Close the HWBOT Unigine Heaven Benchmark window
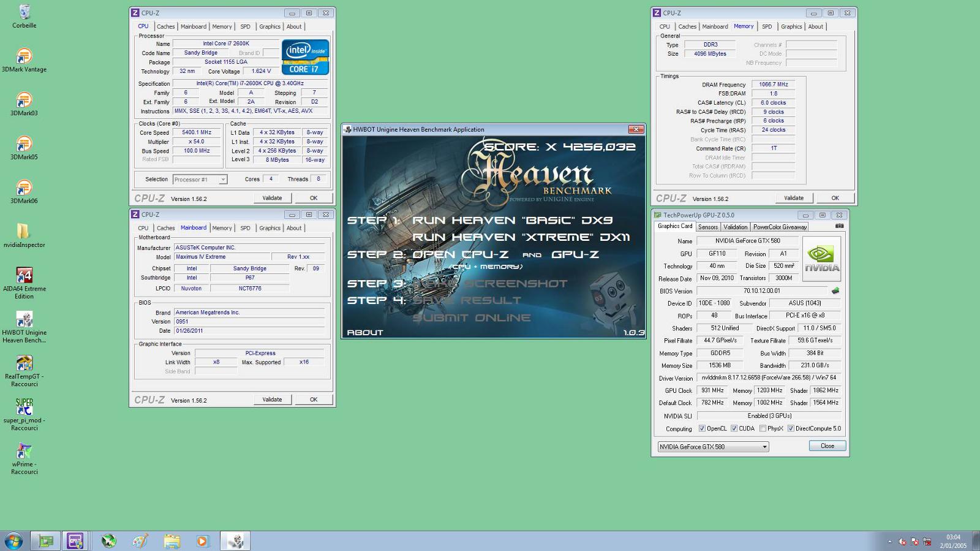 [x=636, y=129]
